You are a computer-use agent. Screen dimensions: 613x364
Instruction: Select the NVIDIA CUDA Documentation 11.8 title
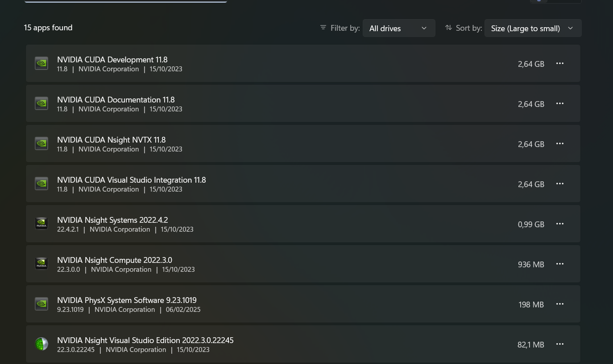pyautogui.click(x=116, y=100)
